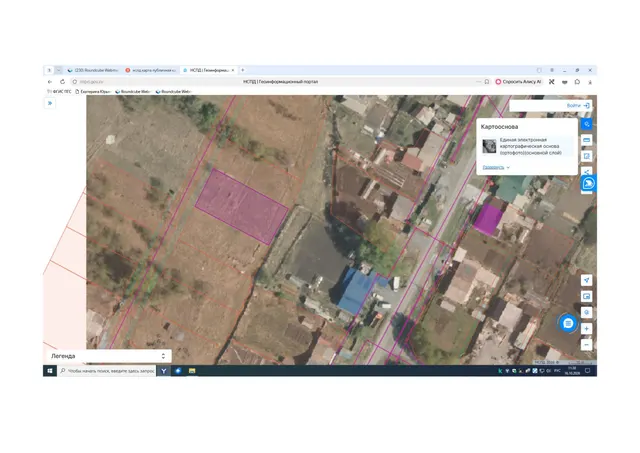Screen dimensions: 640x453
Task: Open the blue chat assistant side tab
Action: 588,184
